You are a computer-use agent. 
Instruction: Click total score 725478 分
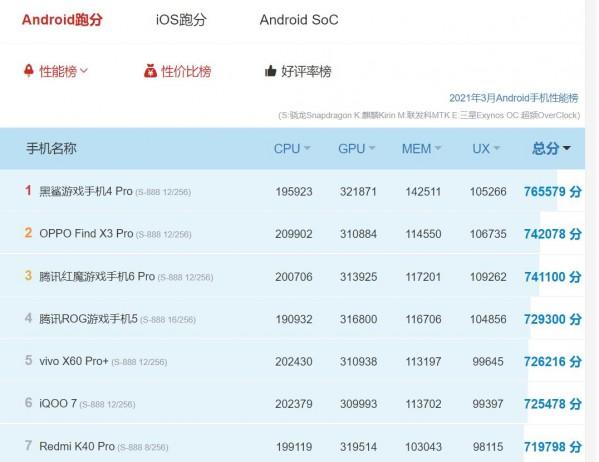(x=552, y=404)
